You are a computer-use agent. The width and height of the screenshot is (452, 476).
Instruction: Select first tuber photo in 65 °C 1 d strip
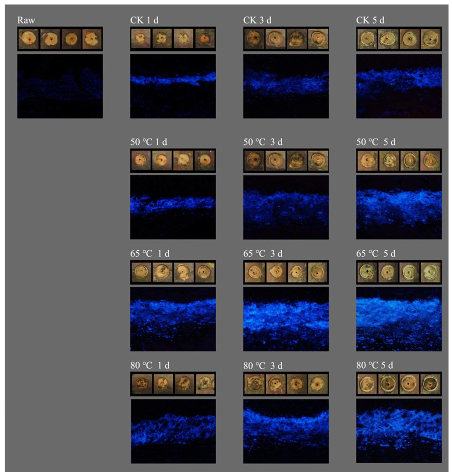tap(141, 272)
